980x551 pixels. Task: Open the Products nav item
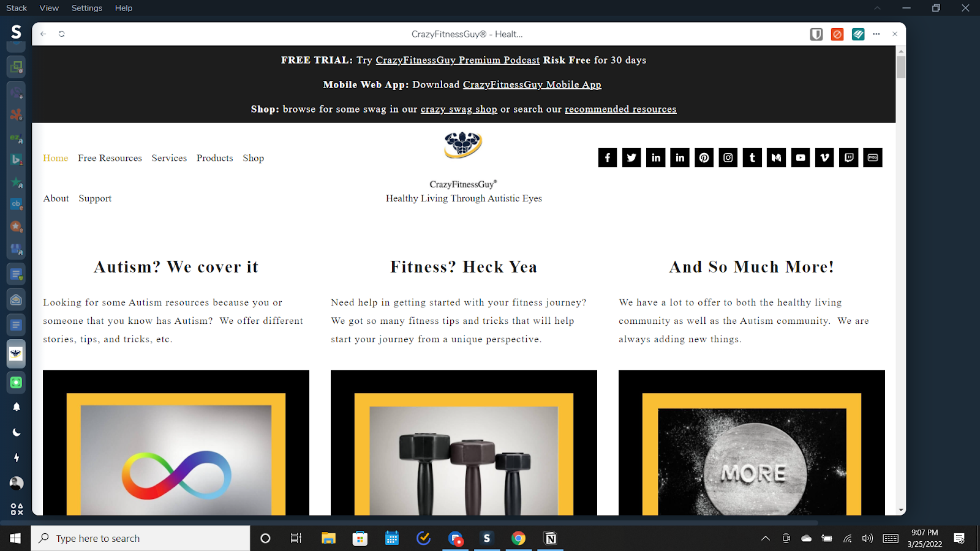point(215,158)
